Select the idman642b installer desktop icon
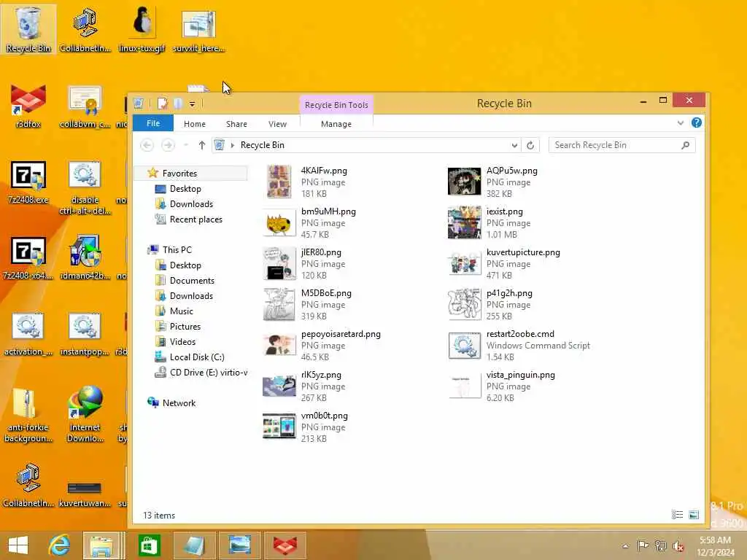747x560 pixels. pos(85,257)
